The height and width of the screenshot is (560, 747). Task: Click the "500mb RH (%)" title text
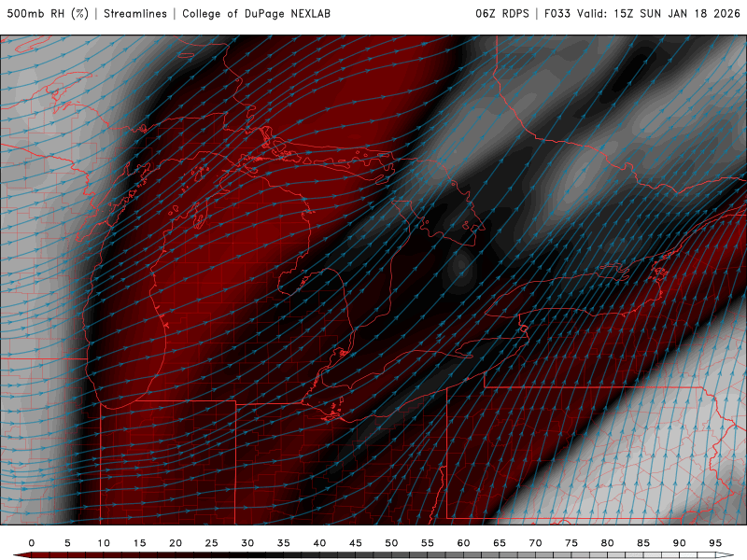tap(48, 13)
